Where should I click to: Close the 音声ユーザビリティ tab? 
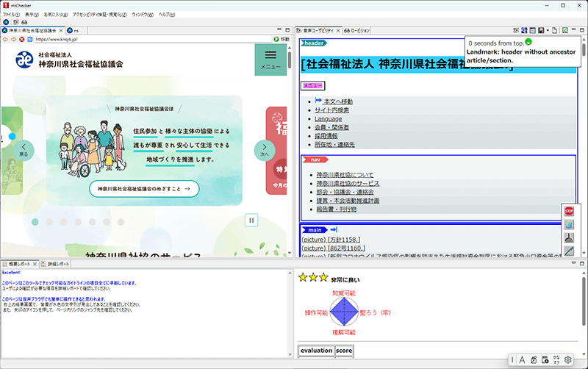(x=338, y=30)
